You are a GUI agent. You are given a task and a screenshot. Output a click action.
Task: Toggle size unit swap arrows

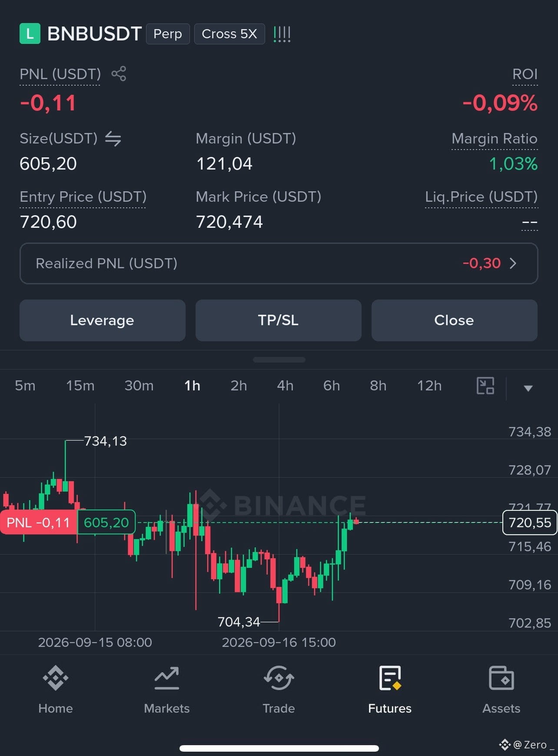pyautogui.click(x=113, y=139)
